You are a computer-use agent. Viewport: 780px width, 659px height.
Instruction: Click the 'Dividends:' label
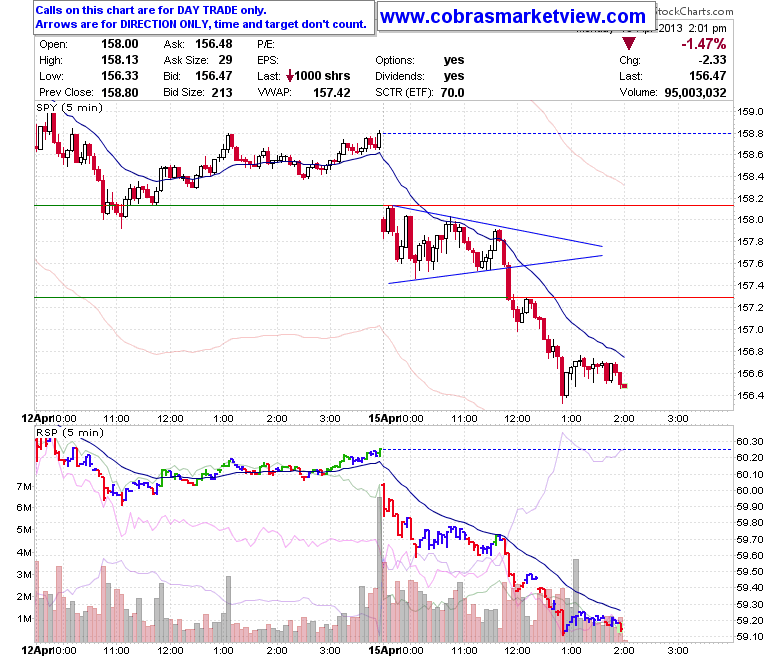tap(400, 76)
